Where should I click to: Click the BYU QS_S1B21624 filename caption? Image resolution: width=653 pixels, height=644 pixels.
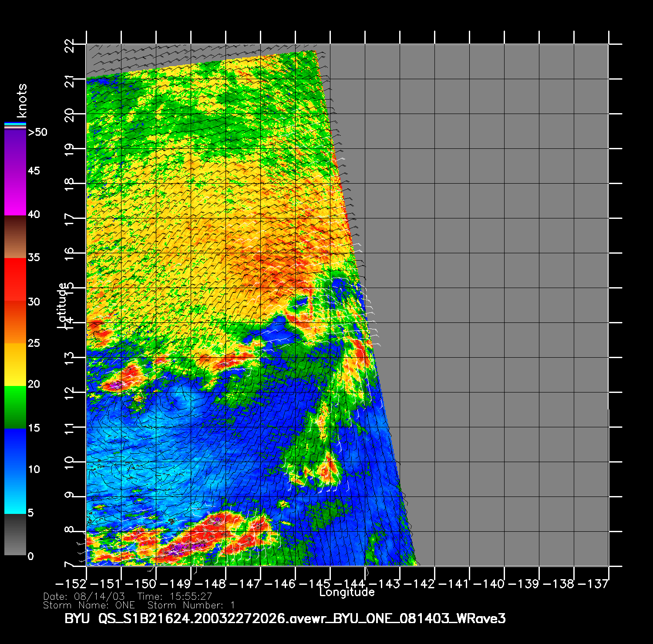click(x=285, y=619)
